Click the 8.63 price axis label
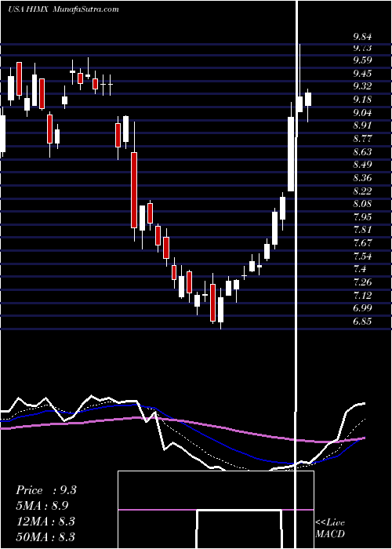392x549 pixels. point(362,152)
